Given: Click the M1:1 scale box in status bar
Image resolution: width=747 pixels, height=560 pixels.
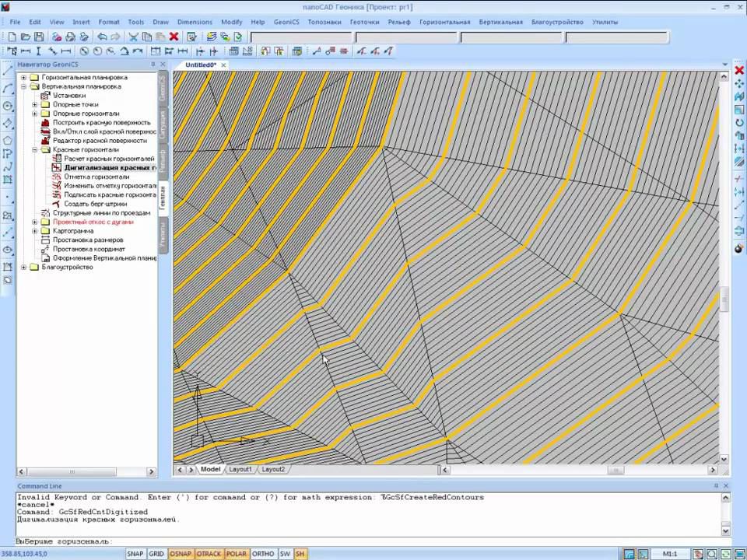Looking at the screenshot, I should pyautogui.click(x=668, y=554).
